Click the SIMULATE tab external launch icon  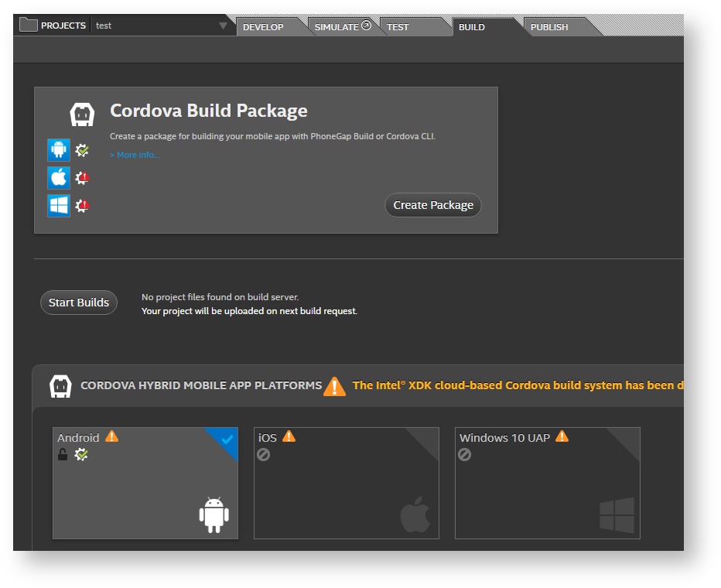(366, 26)
